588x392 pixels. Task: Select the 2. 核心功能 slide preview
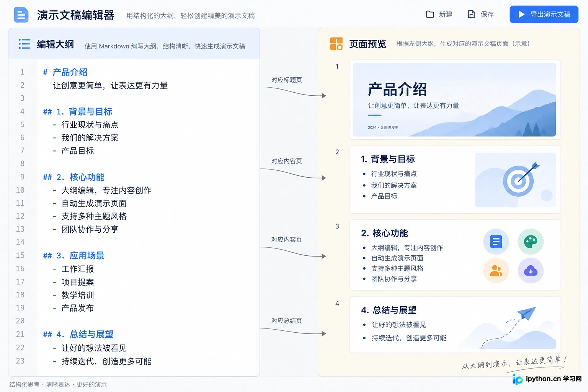(455, 255)
